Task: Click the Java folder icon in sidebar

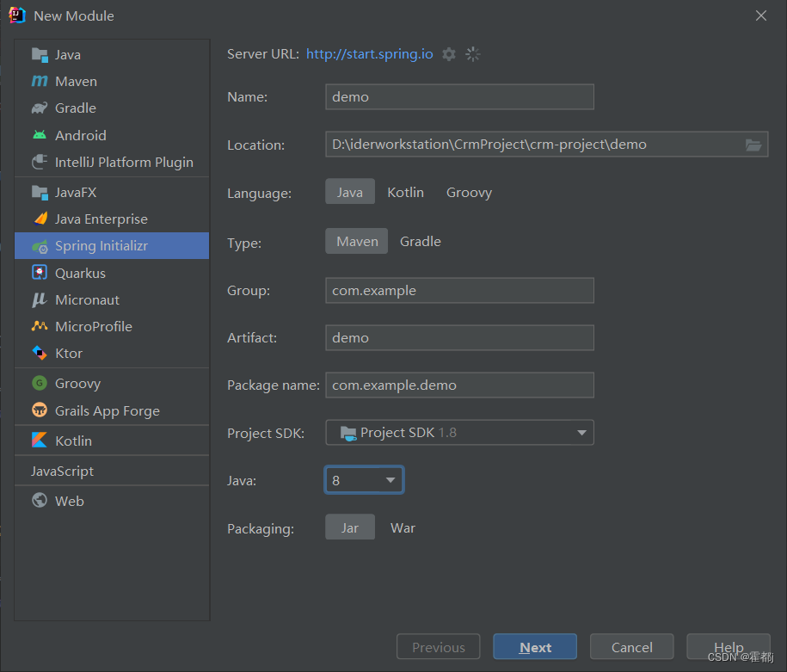Action: pos(40,55)
